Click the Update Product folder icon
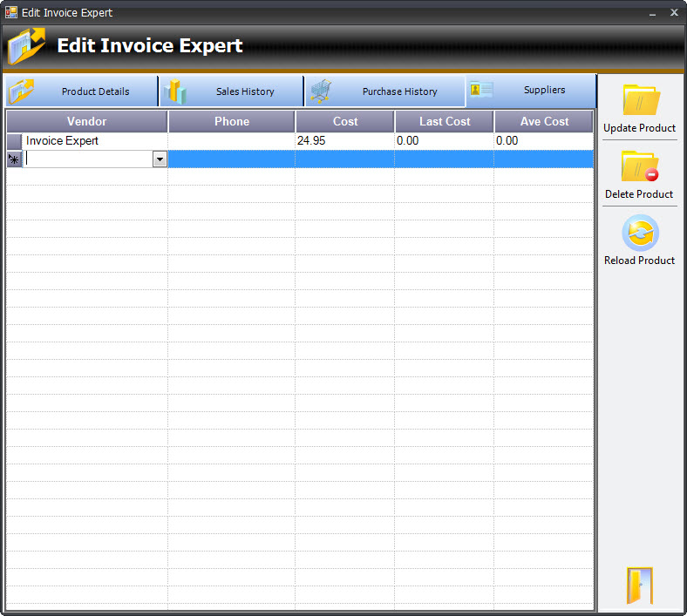 pyautogui.click(x=641, y=100)
